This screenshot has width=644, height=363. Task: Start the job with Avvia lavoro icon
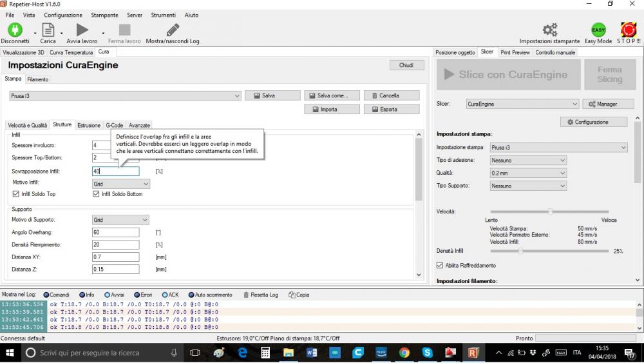coord(82,30)
